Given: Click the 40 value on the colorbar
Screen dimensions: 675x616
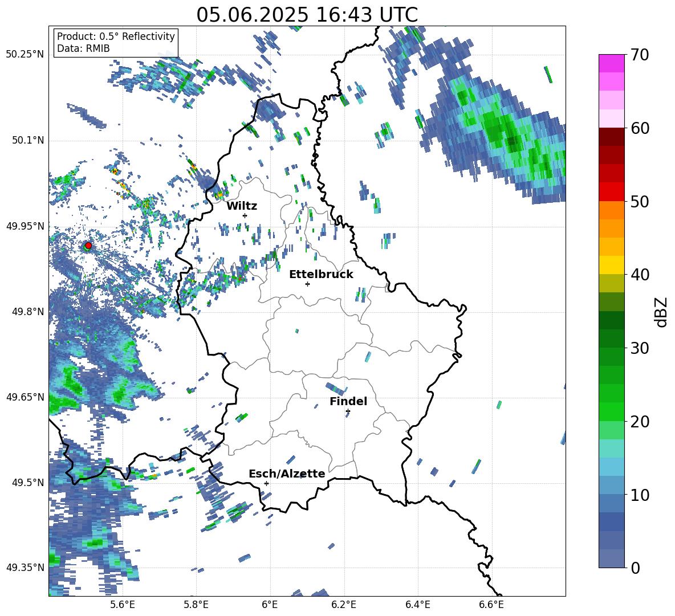Looking at the screenshot, I should tap(640, 275).
